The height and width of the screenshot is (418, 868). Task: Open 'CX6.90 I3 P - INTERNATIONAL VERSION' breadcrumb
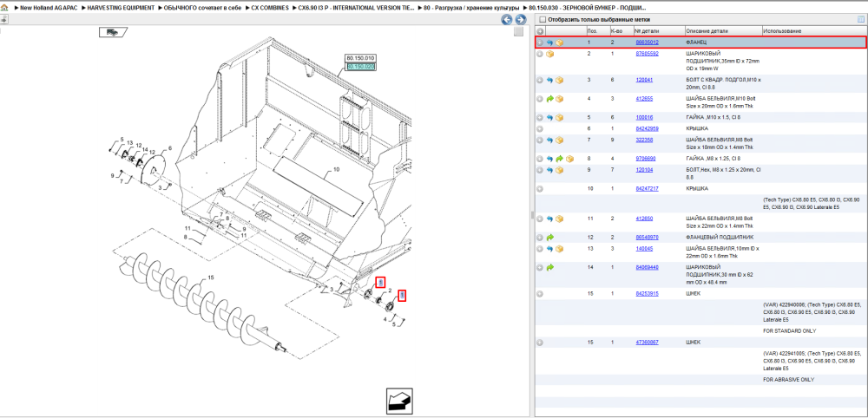357,9
